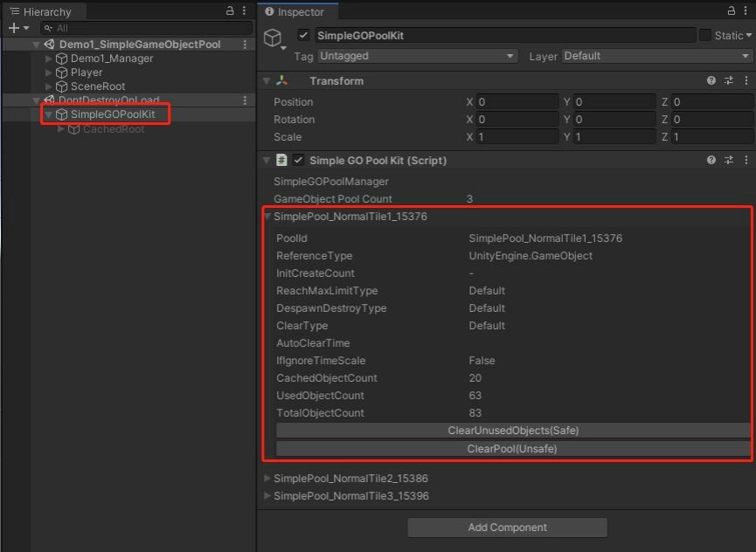Click the Simple GO Pool Kit script icon
Viewport: 756px width, 552px height.
click(x=281, y=160)
